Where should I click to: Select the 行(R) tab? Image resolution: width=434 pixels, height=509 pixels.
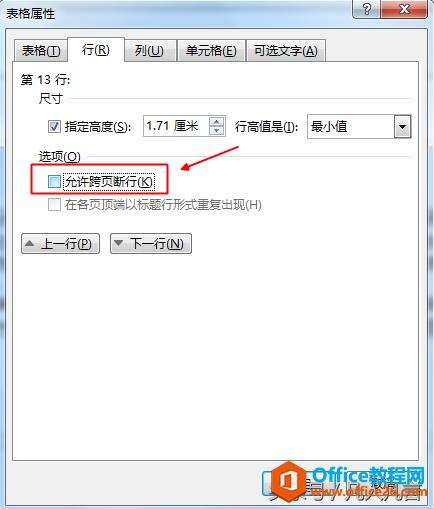click(x=96, y=50)
